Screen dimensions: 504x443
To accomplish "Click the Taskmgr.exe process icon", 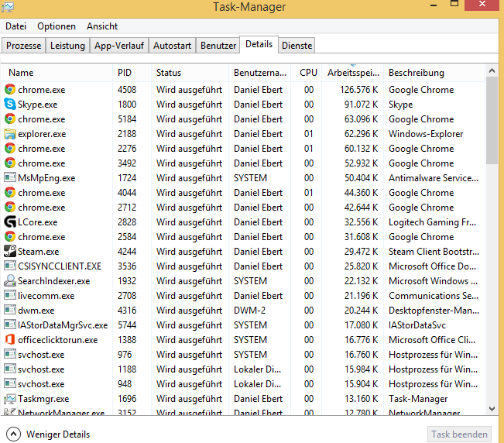I will (x=10, y=399).
